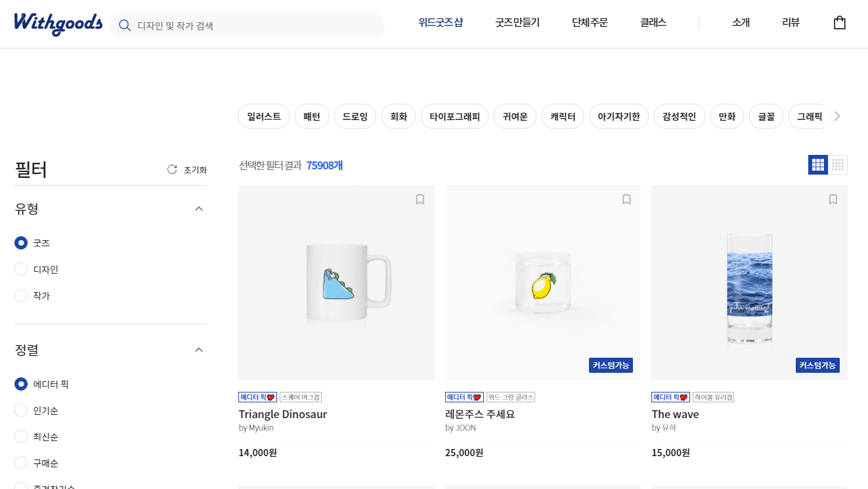Bookmark The wave glass cup

click(833, 200)
